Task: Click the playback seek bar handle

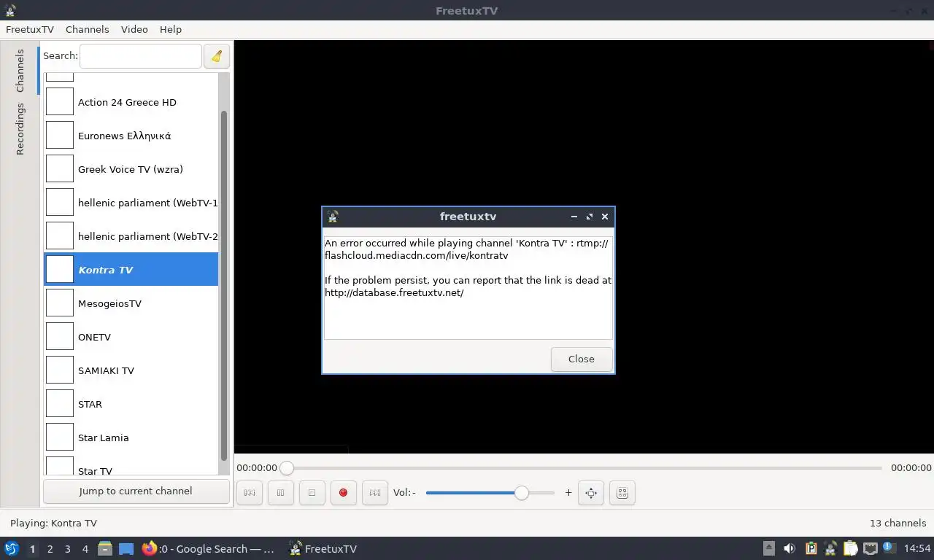Action: click(287, 468)
